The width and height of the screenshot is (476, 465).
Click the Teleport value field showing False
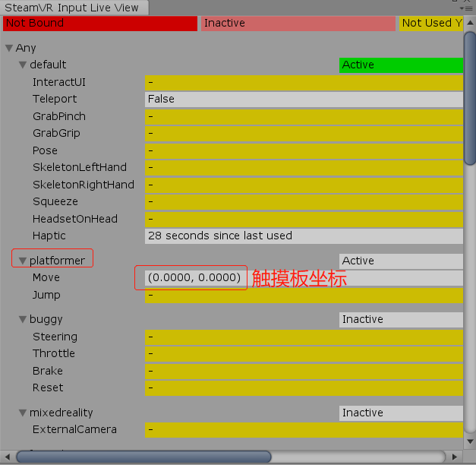pyautogui.click(x=304, y=99)
